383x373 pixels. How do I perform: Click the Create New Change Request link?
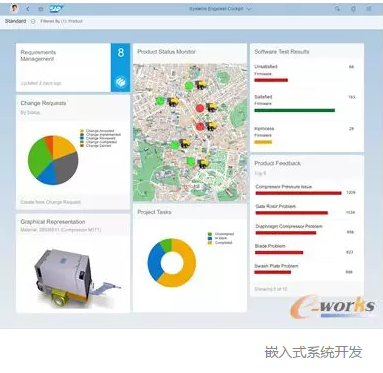[50, 202]
